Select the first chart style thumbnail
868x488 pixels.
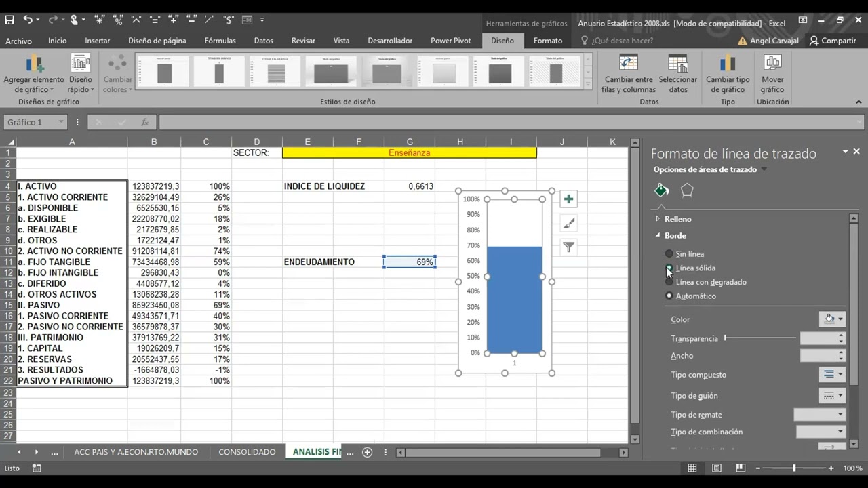(163, 70)
